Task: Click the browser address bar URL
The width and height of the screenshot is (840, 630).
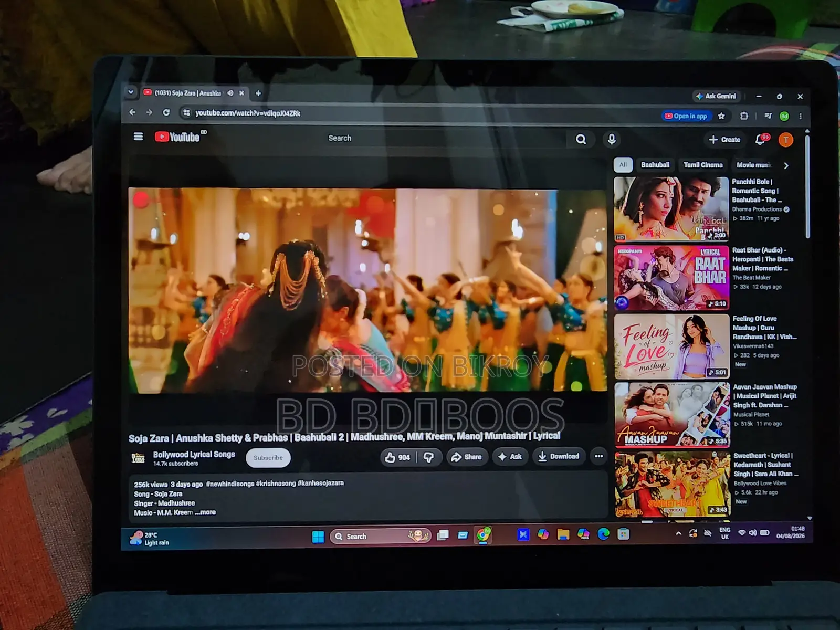Action: click(x=248, y=113)
